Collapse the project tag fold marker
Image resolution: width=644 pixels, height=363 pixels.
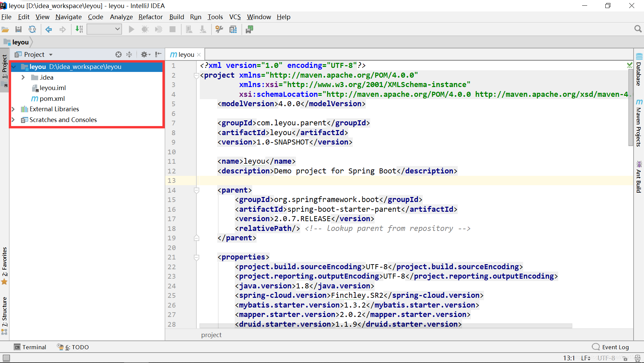(x=197, y=76)
